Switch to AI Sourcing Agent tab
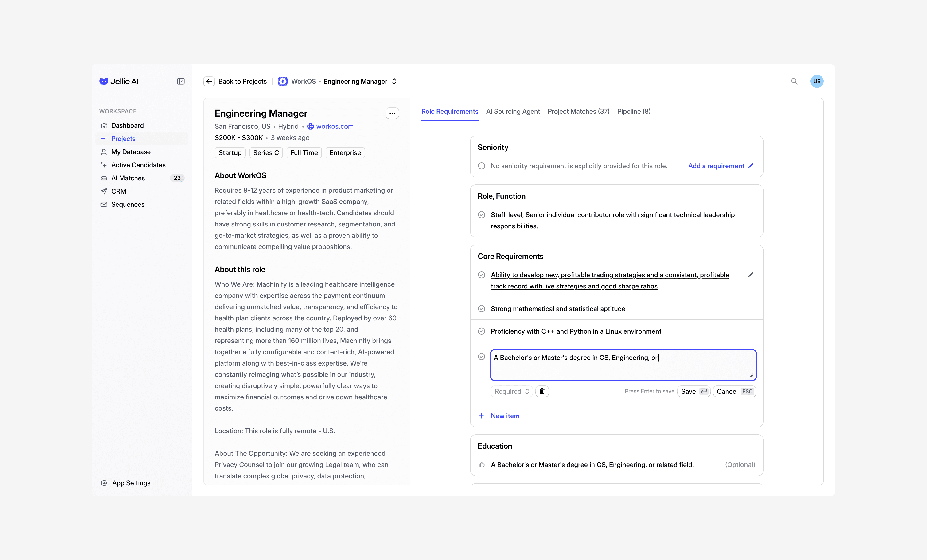The width and height of the screenshot is (927, 560). coord(513,111)
